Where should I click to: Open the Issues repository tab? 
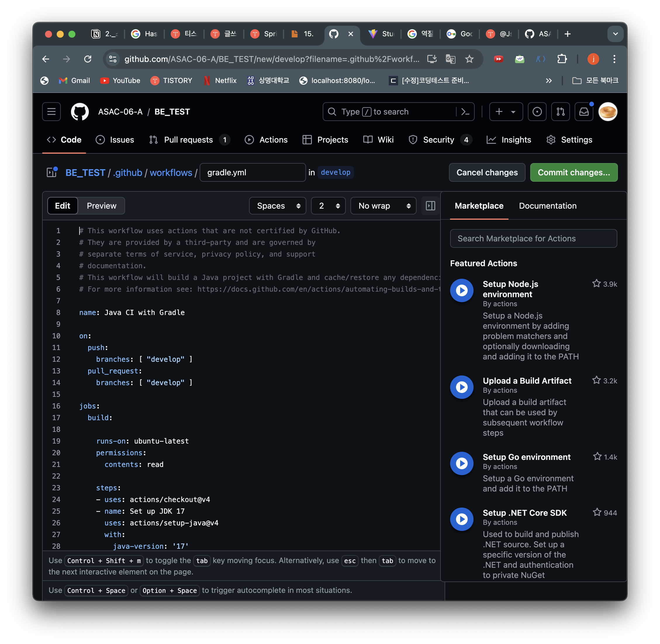pos(115,140)
